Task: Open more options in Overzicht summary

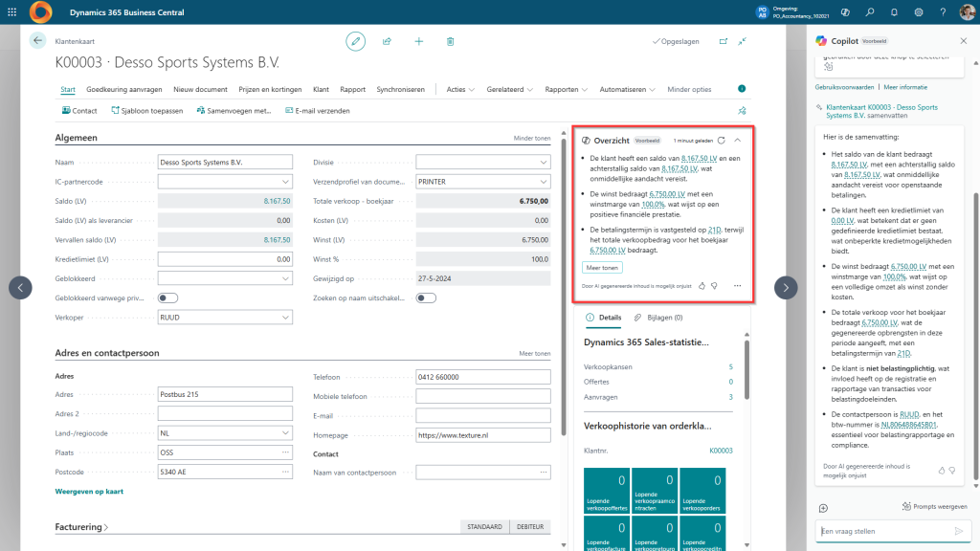Action: tap(738, 285)
